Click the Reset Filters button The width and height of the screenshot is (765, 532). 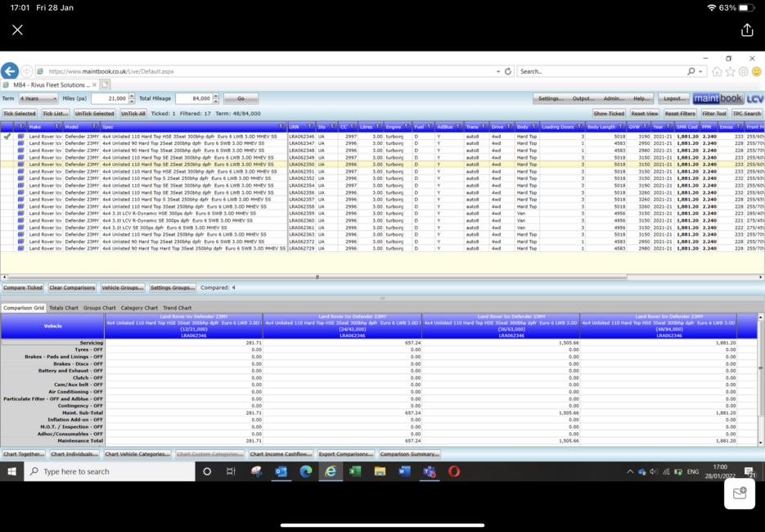(680, 114)
